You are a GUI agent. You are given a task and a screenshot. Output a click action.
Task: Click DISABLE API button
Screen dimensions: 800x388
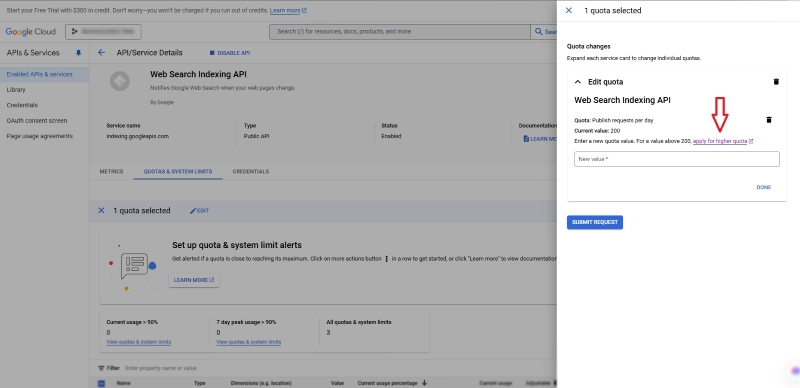coord(230,53)
